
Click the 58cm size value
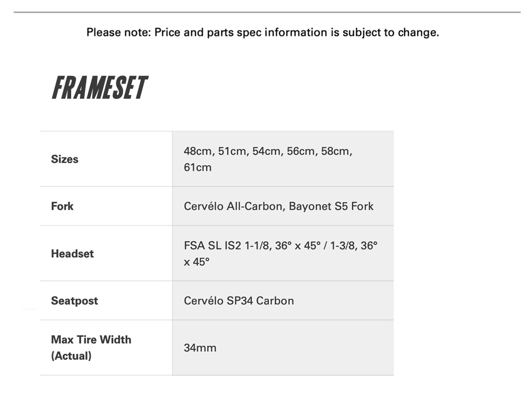click(x=336, y=152)
